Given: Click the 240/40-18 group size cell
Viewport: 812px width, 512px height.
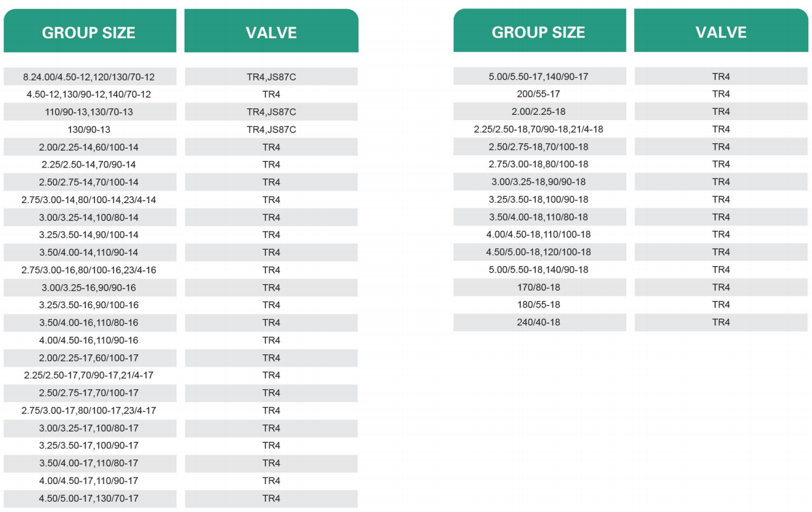Looking at the screenshot, I should [539, 322].
